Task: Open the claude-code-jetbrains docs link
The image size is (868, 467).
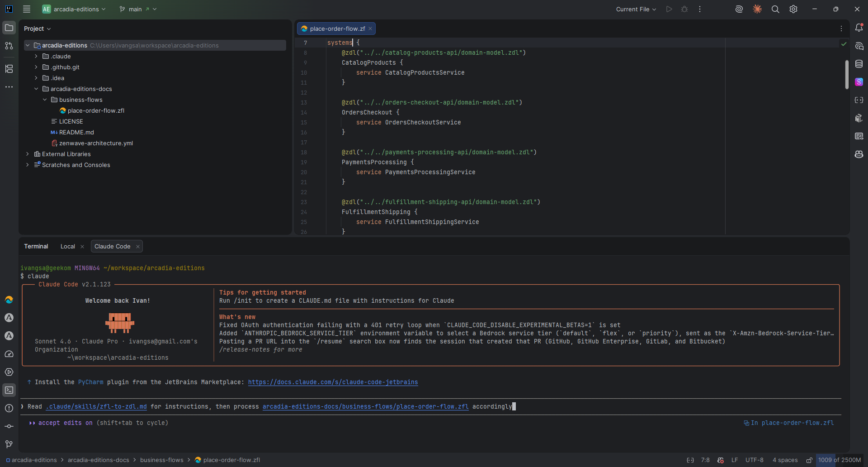Action: [333, 382]
